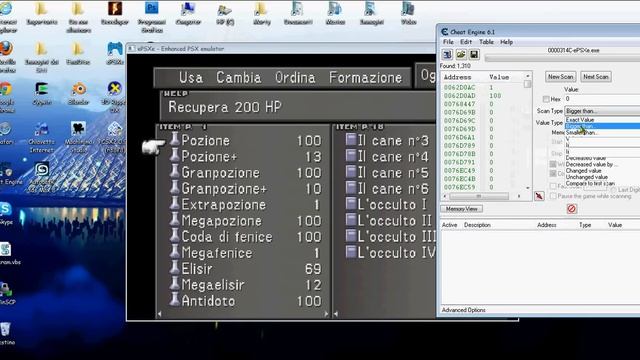Image resolution: width=640 pixels, height=360 pixels.
Task: Open the DirectX yellow-X desktop shortcut
Action: point(115,97)
